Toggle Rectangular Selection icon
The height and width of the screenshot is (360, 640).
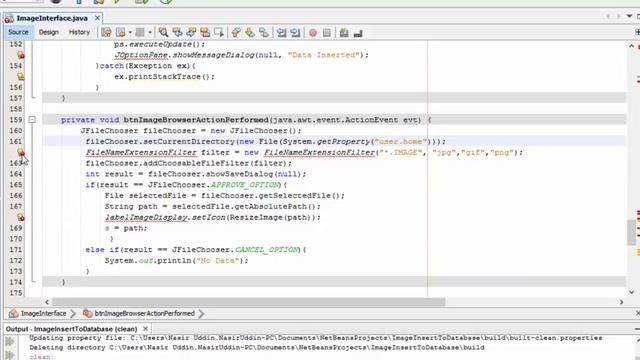(219, 32)
